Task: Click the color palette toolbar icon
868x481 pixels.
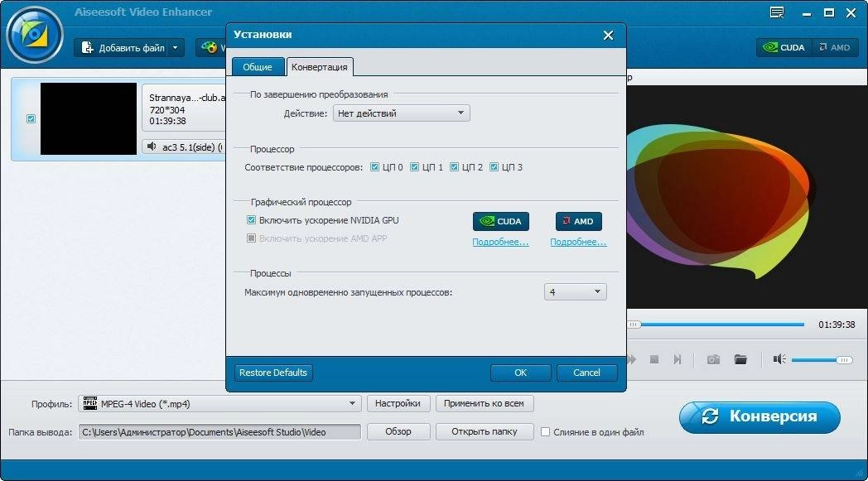Action: [210, 47]
